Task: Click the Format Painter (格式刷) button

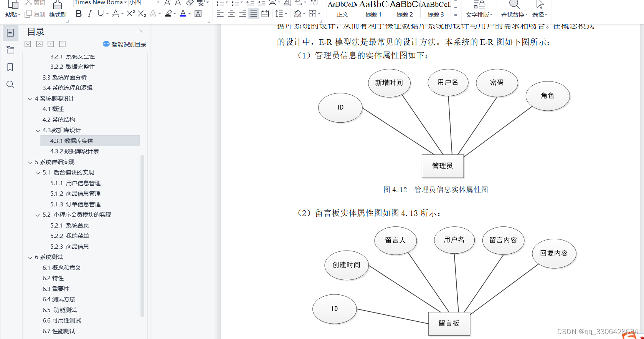Action: 58,9
